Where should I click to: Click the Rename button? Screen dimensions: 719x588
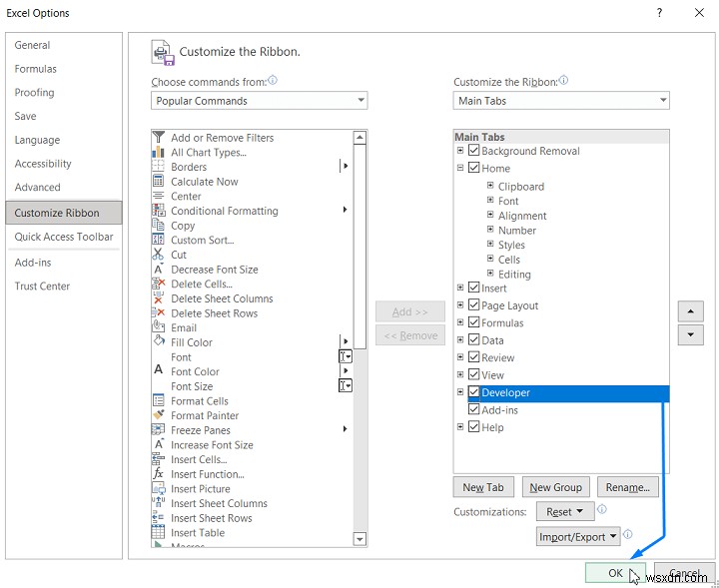point(628,487)
